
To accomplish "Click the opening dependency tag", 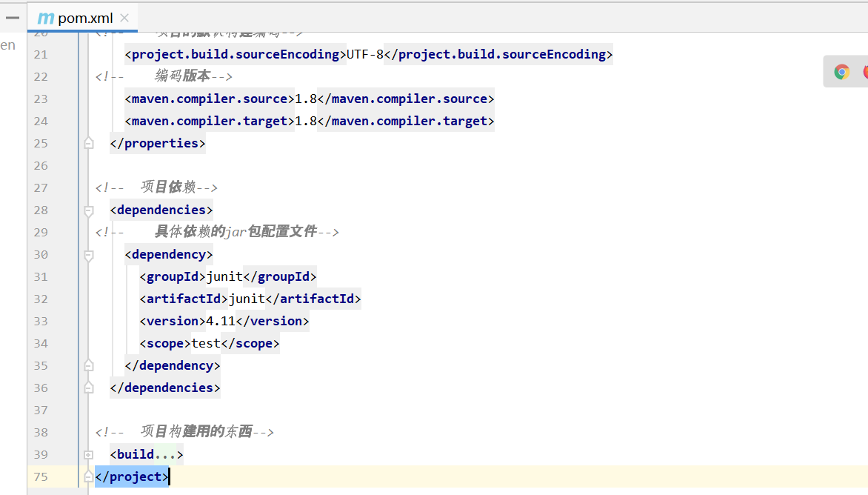I will 169,254.
